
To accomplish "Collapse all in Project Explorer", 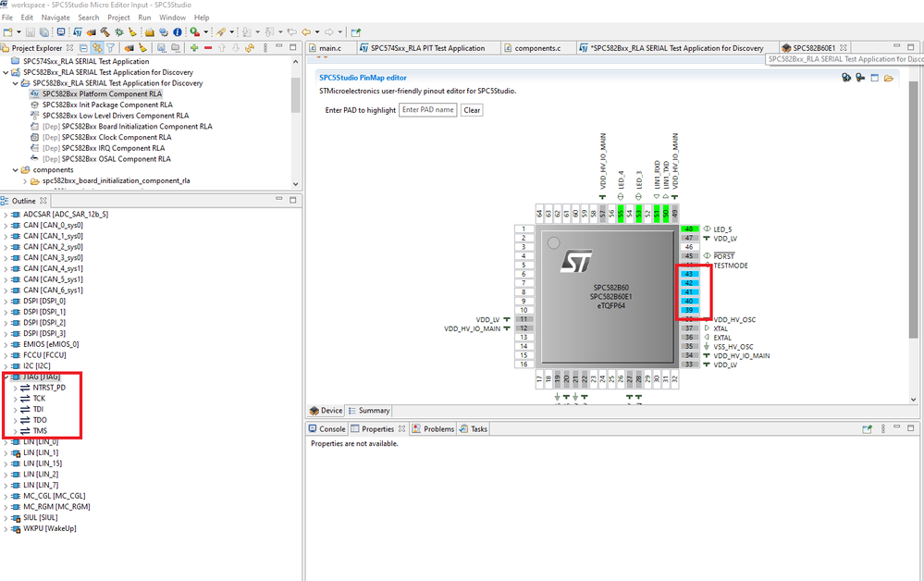I will [x=83, y=48].
